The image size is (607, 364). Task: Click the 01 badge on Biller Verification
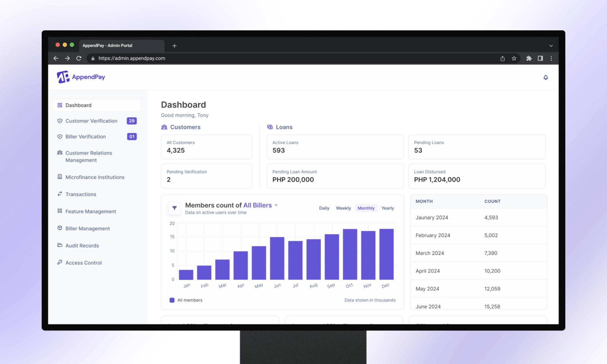tap(132, 136)
